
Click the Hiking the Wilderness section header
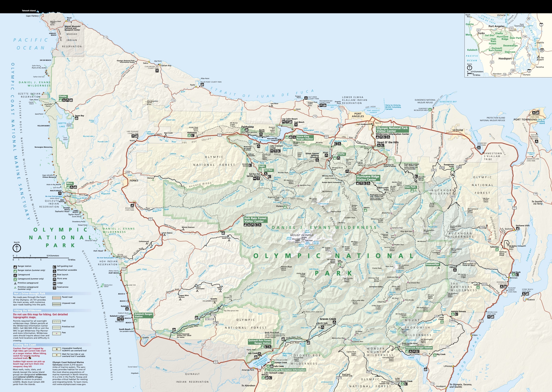(27, 310)
